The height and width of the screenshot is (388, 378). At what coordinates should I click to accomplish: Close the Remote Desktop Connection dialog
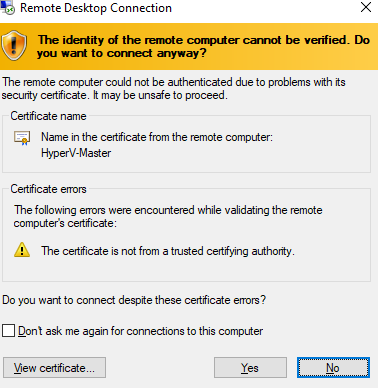366,7
